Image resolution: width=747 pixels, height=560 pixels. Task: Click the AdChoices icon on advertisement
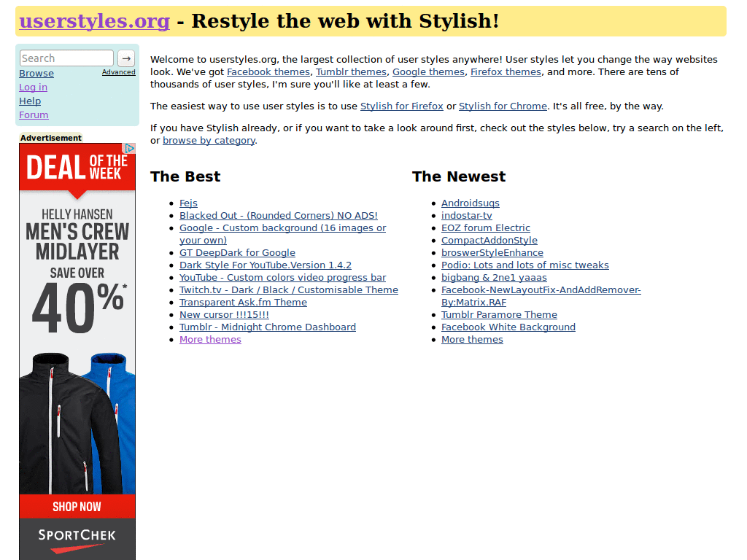point(130,148)
